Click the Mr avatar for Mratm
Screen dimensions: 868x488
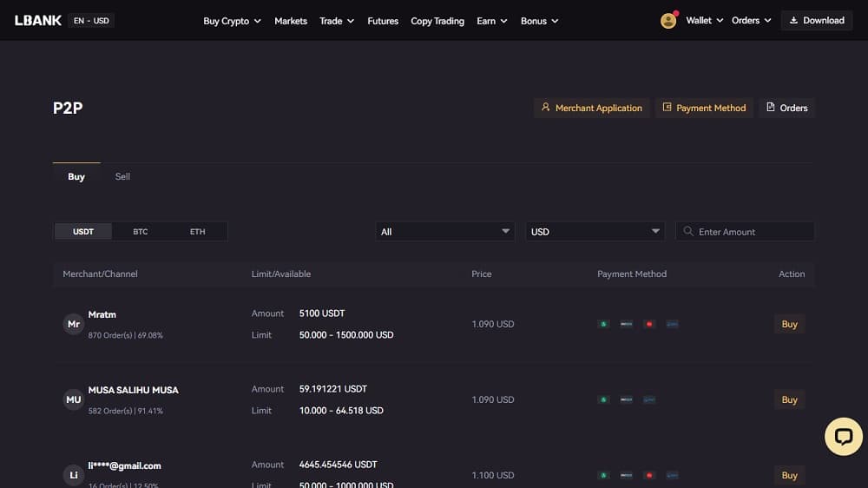pyautogui.click(x=74, y=324)
